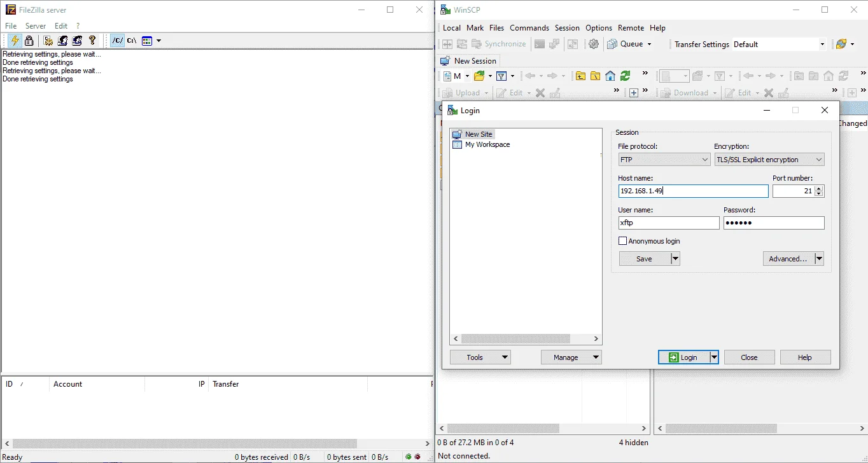
Task: Click the Queue icon in WinSCP toolbar
Action: point(612,44)
